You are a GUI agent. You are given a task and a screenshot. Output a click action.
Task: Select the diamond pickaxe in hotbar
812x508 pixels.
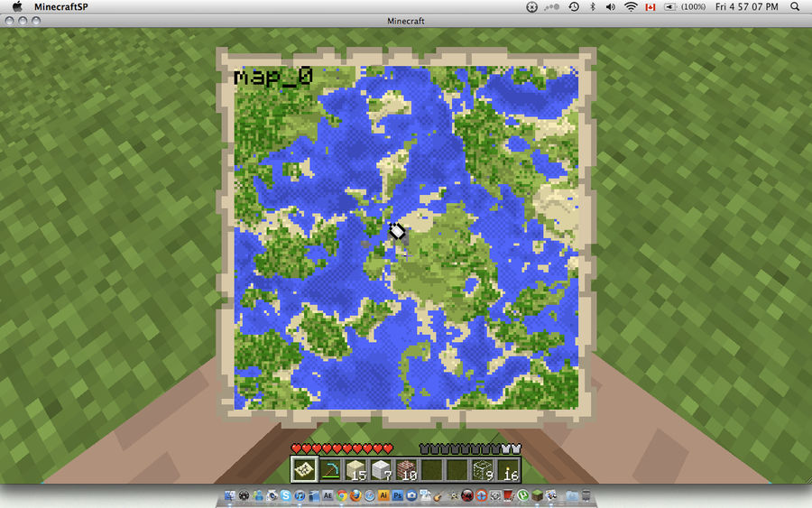tap(330, 470)
